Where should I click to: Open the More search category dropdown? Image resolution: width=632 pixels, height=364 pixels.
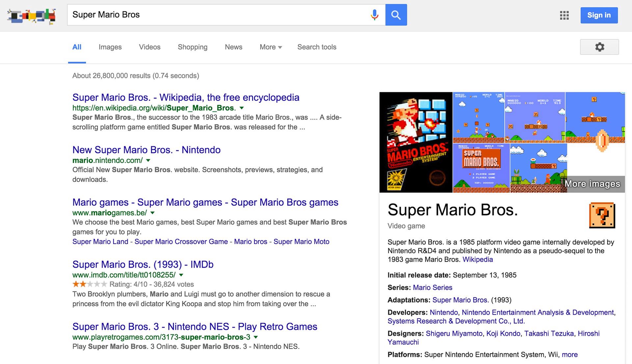point(271,47)
